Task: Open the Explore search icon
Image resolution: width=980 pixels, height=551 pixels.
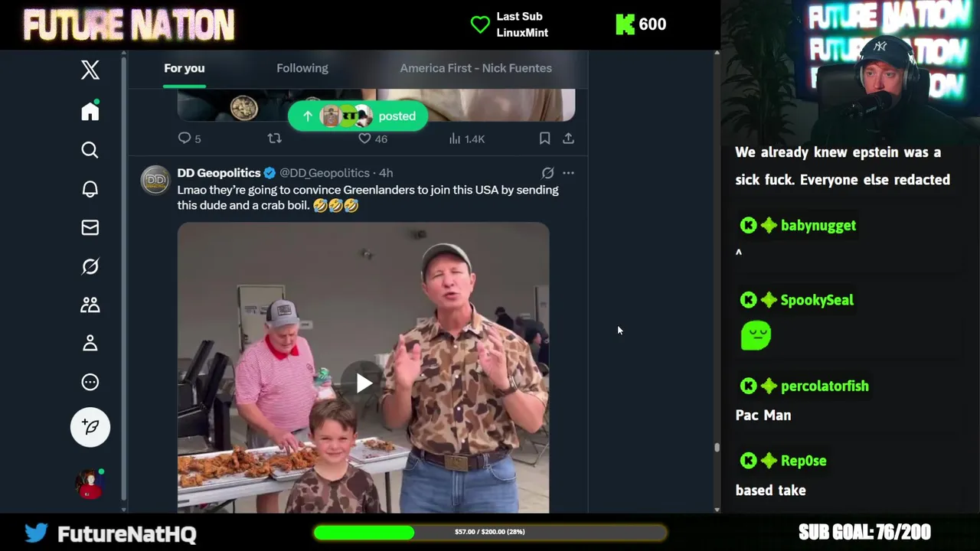Action: 90,150
